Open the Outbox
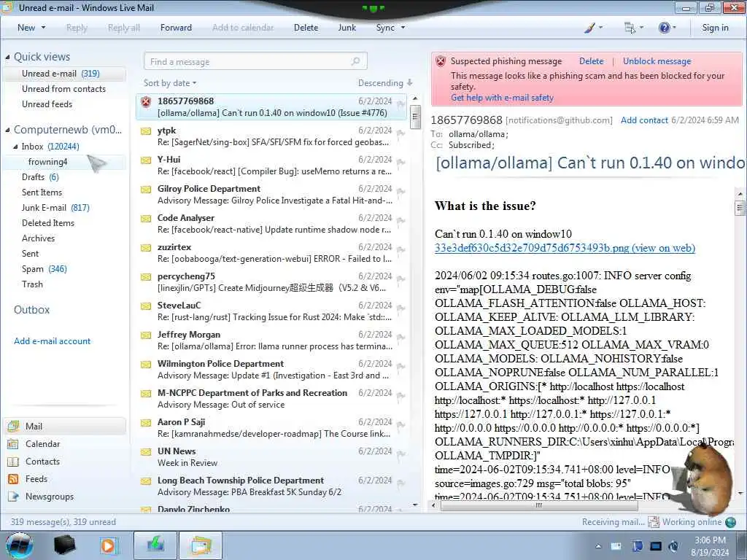The height and width of the screenshot is (560, 747). (31, 309)
